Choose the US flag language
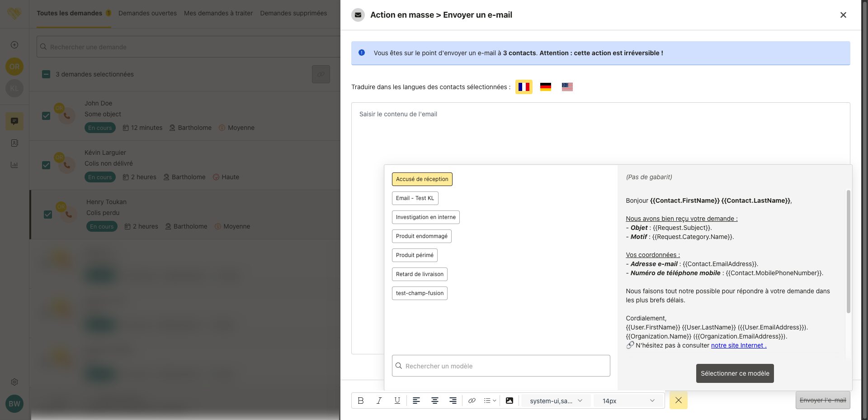The width and height of the screenshot is (868, 420). coord(567,87)
